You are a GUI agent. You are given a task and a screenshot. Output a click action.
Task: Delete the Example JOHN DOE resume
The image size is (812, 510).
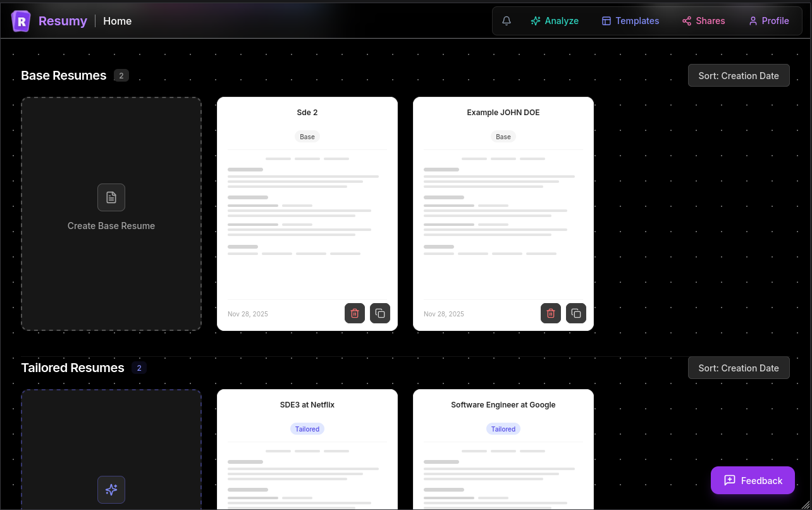pos(551,313)
